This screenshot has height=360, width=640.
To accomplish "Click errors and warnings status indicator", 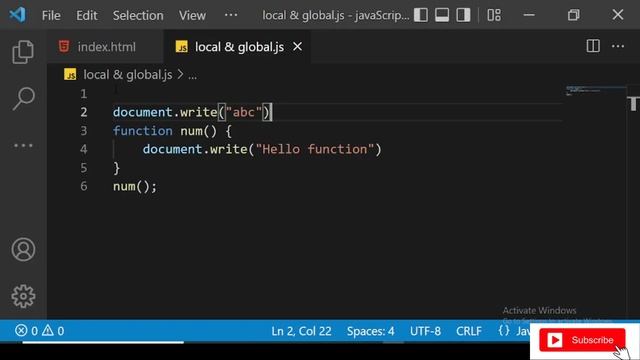I will tap(40, 331).
